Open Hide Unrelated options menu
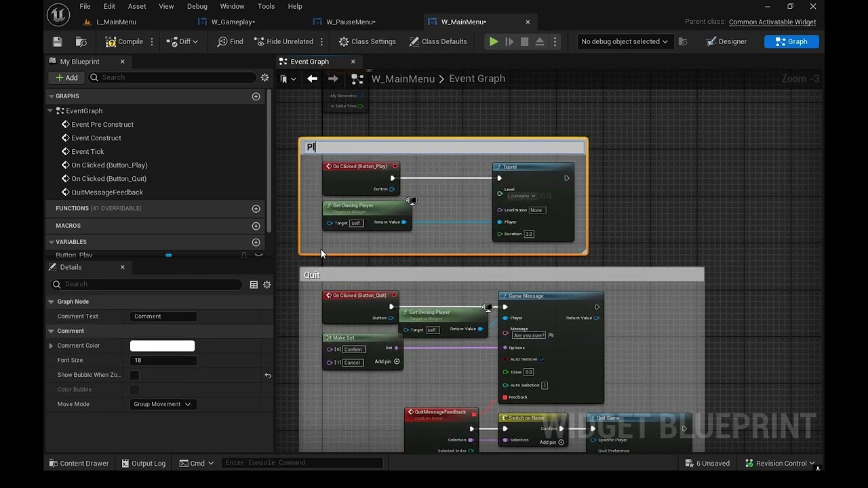868x488 pixels. pyautogui.click(x=322, y=41)
